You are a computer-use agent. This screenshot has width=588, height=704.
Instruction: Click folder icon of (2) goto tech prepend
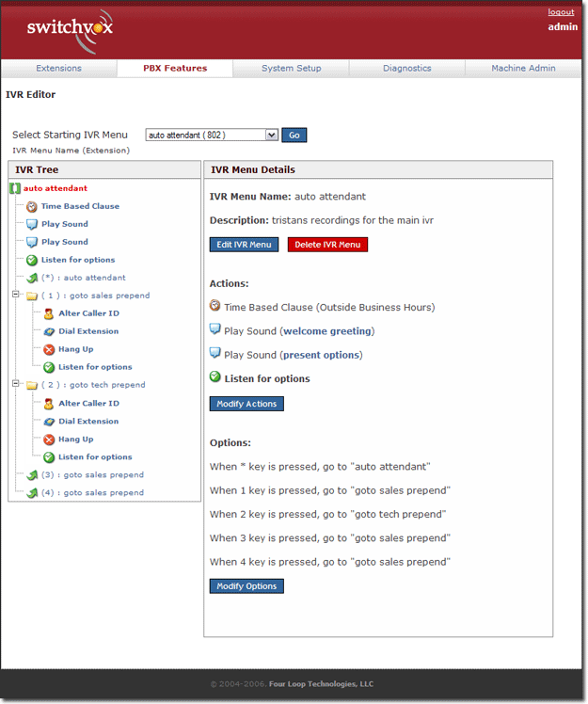(32, 385)
